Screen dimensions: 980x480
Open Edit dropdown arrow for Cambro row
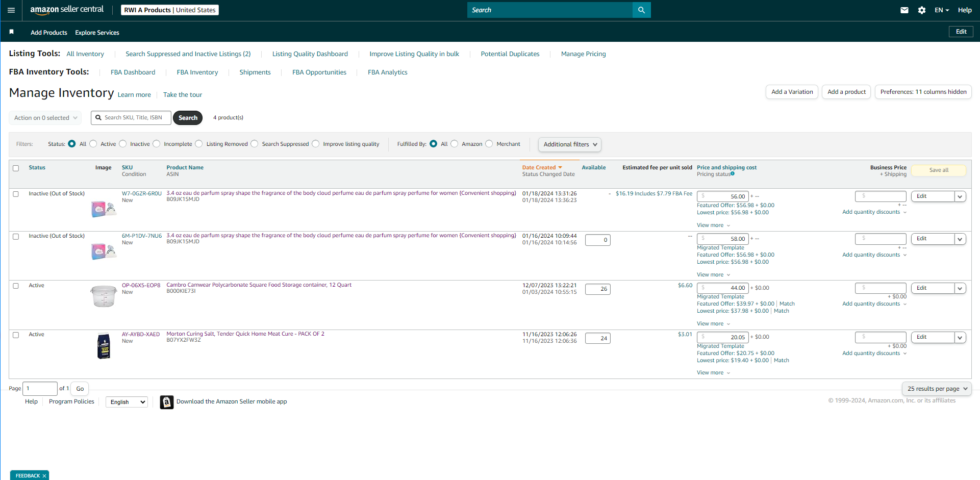point(960,288)
